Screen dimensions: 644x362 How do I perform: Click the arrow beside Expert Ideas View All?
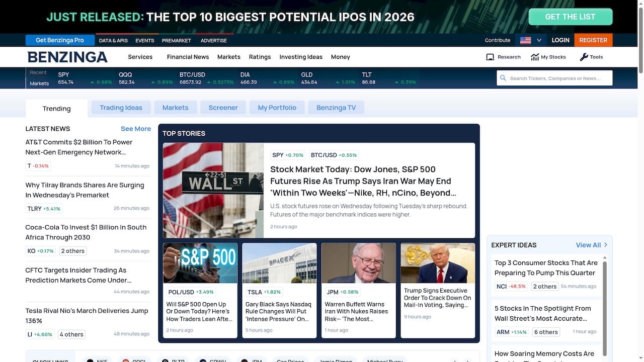tap(606, 245)
